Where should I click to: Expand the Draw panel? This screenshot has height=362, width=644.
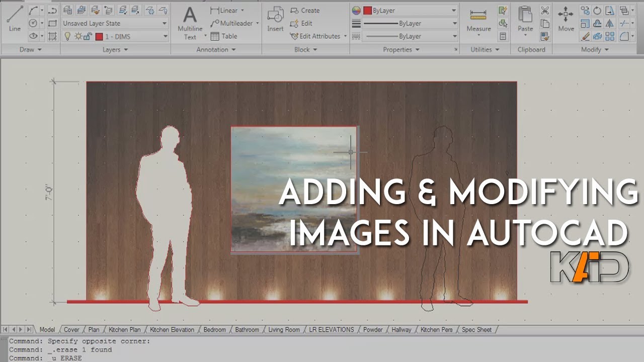31,49
